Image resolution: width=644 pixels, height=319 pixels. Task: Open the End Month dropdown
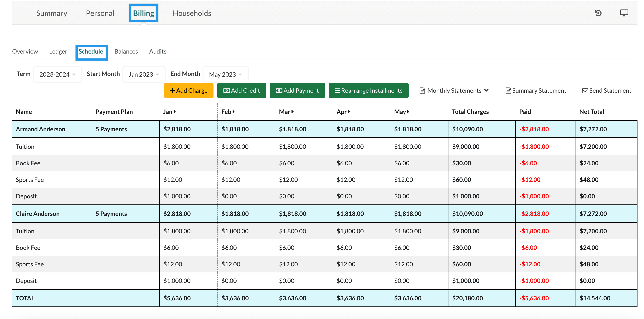[225, 75]
